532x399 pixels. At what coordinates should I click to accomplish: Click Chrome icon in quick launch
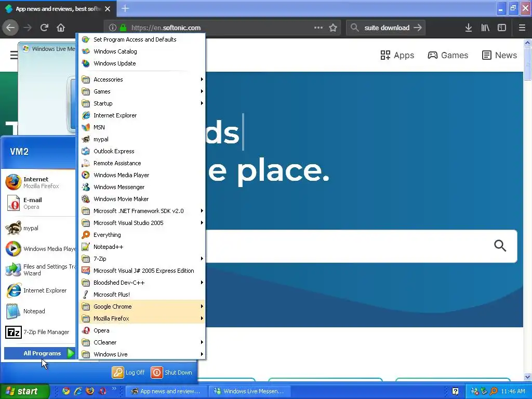point(66,391)
